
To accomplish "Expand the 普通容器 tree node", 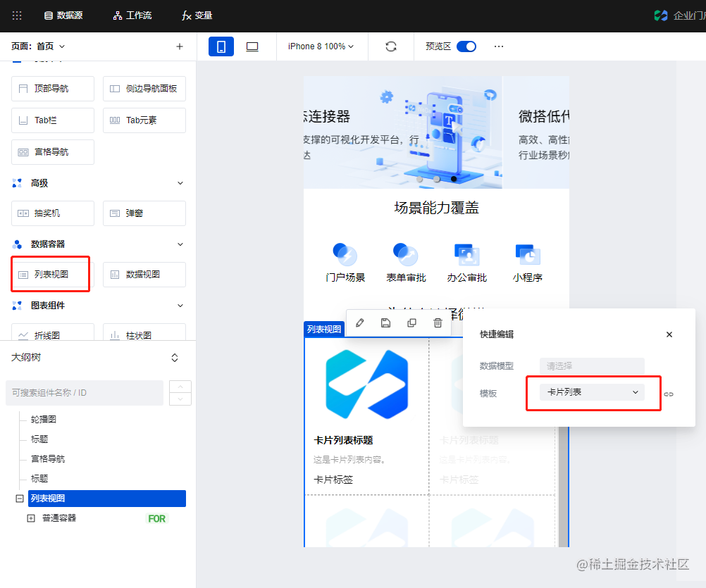I will coord(31,518).
